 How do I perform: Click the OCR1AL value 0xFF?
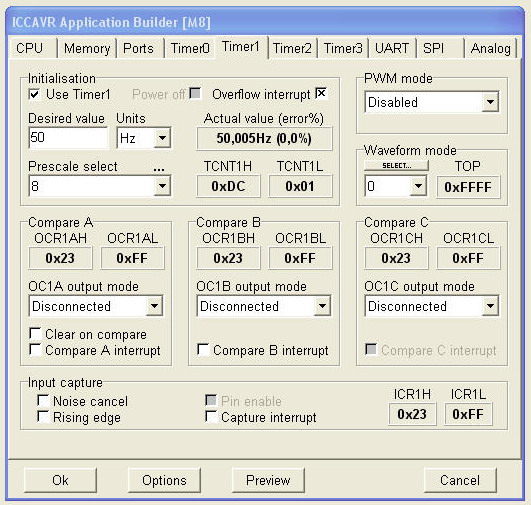click(132, 258)
